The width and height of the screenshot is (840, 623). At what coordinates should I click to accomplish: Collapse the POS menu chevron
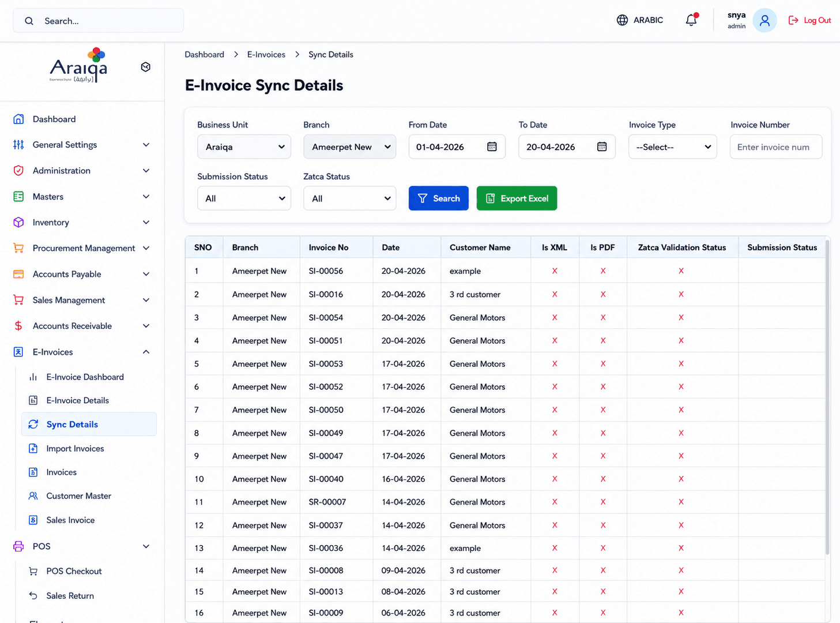(146, 546)
